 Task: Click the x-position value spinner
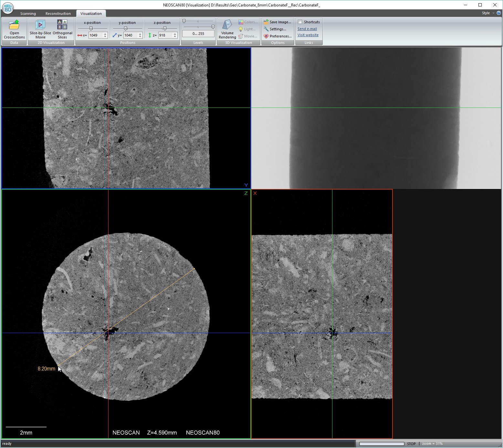(x=105, y=35)
